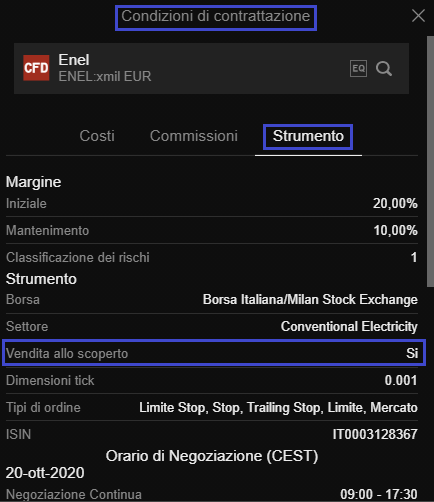
Task: Click the Conventional Electricity sector value
Action: point(349,327)
